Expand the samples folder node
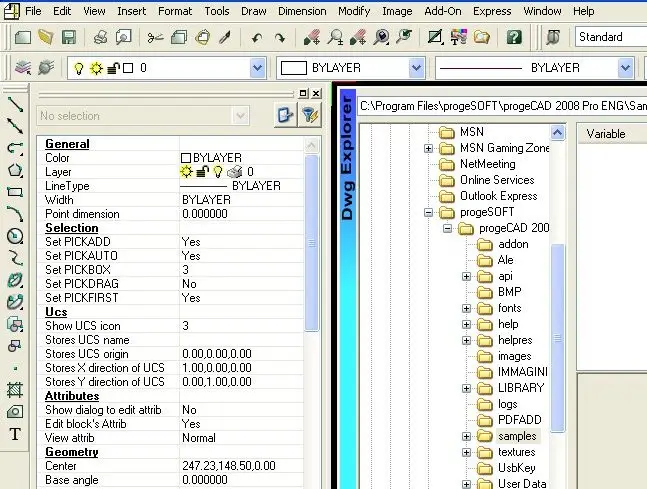The image size is (647, 489). tap(466, 436)
